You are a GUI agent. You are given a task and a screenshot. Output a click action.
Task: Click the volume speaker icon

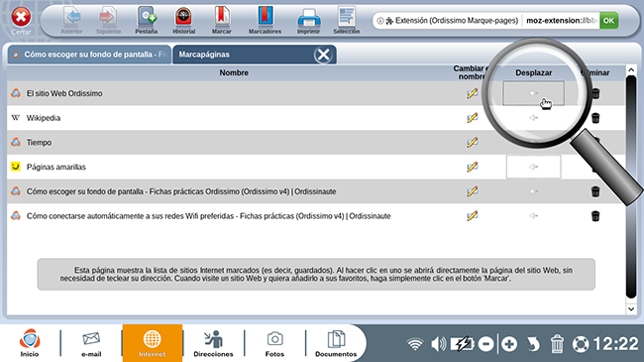coord(438,344)
